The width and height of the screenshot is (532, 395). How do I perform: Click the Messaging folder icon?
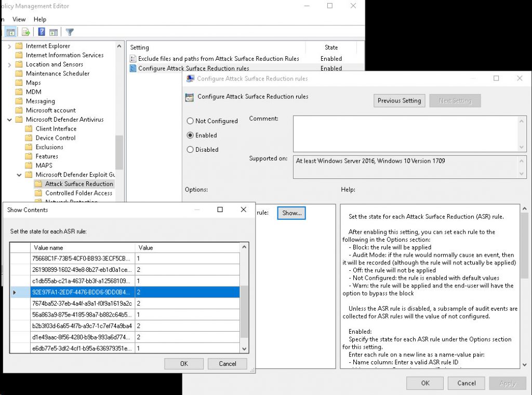click(x=19, y=101)
